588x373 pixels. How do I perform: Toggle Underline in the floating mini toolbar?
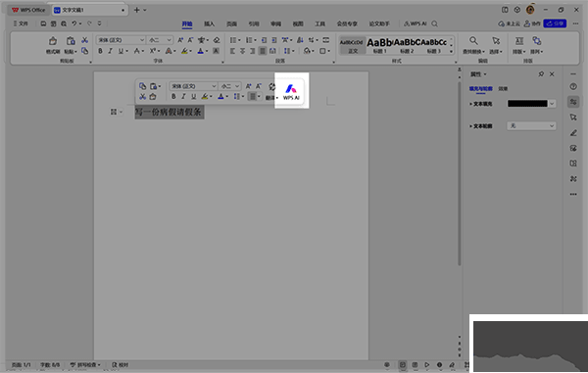pyautogui.click(x=193, y=97)
